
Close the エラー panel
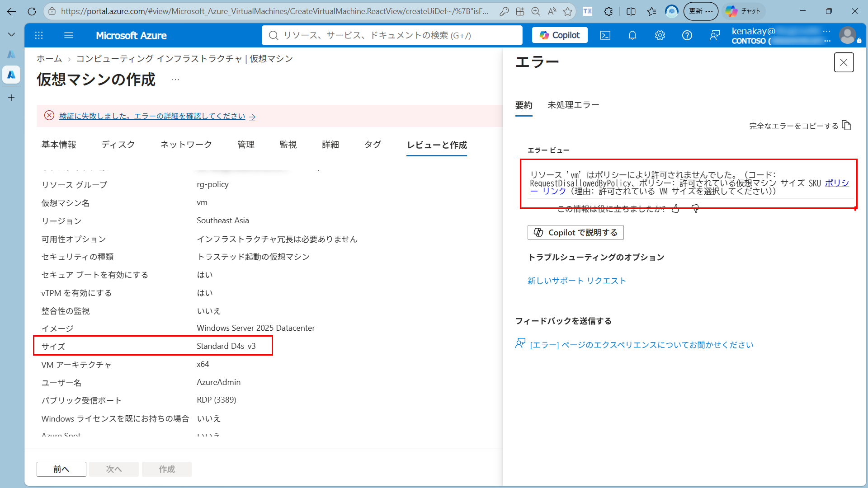pos(844,62)
